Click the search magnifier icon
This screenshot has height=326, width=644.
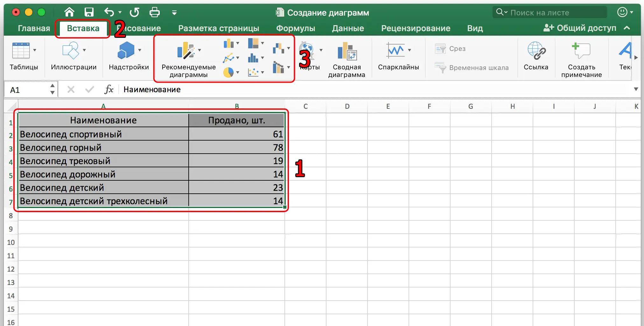pyautogui.click(x=500, y=12)
